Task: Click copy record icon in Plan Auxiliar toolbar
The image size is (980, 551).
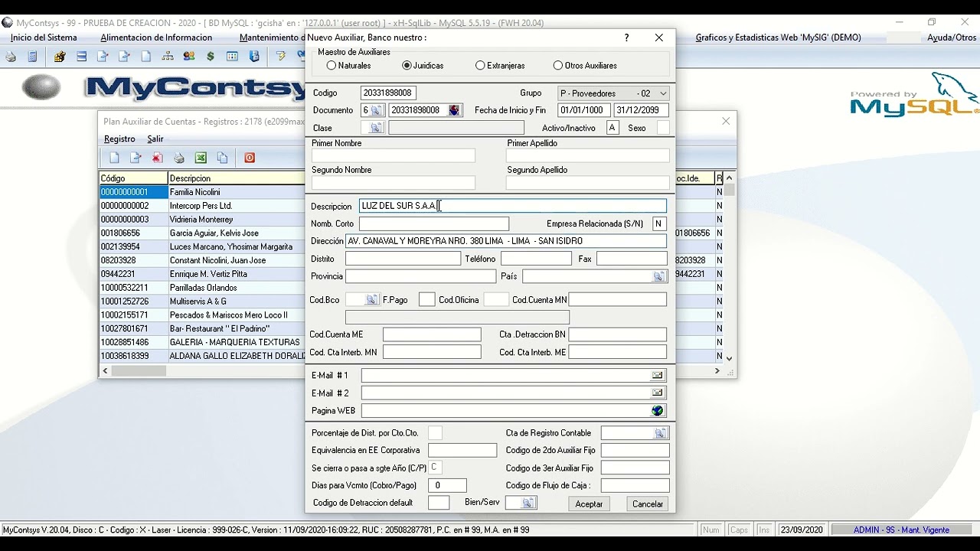Action: click(x=222, y=158)
